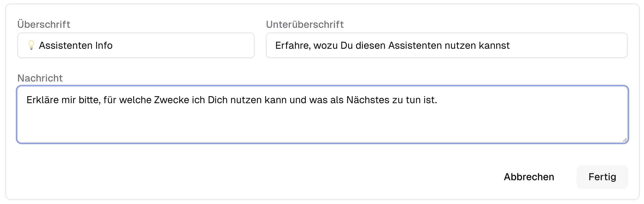This screenshot has height=204, width=644.
Task: Click the Unterüberschrift label
Action: point(305,24)
